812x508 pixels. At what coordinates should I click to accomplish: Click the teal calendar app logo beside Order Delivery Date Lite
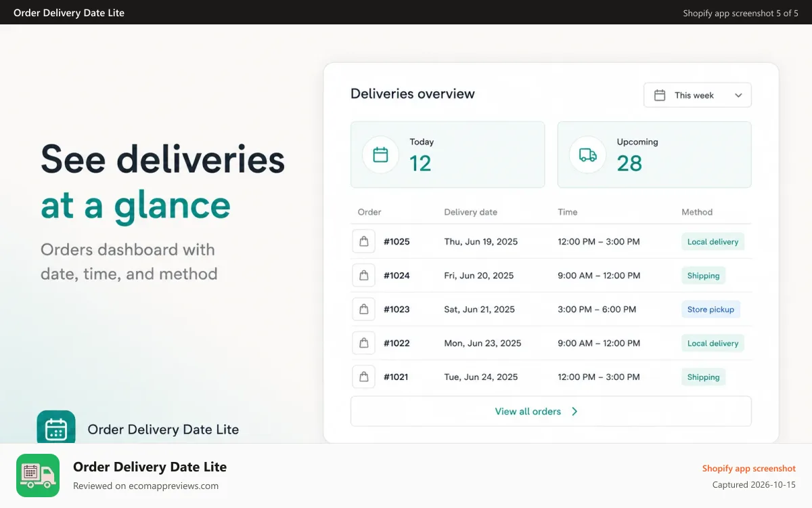[56, 427]
